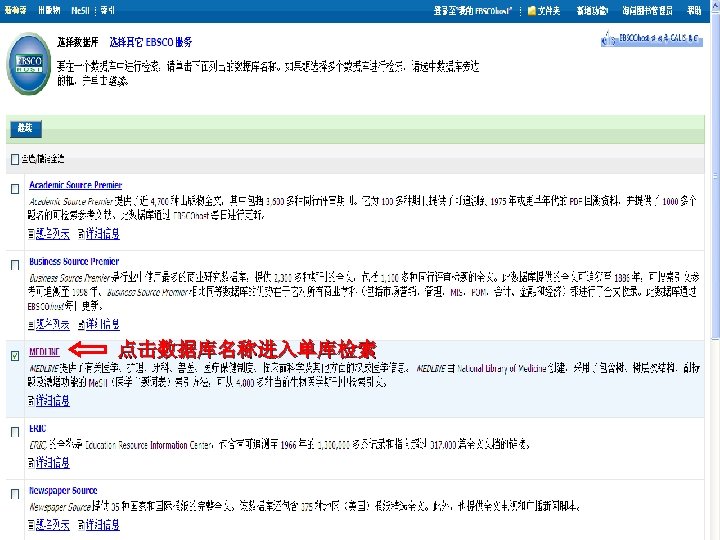Open 询问图书管理员 in the top bar
This screenshot has width=720, height=540.
point(647,11)
